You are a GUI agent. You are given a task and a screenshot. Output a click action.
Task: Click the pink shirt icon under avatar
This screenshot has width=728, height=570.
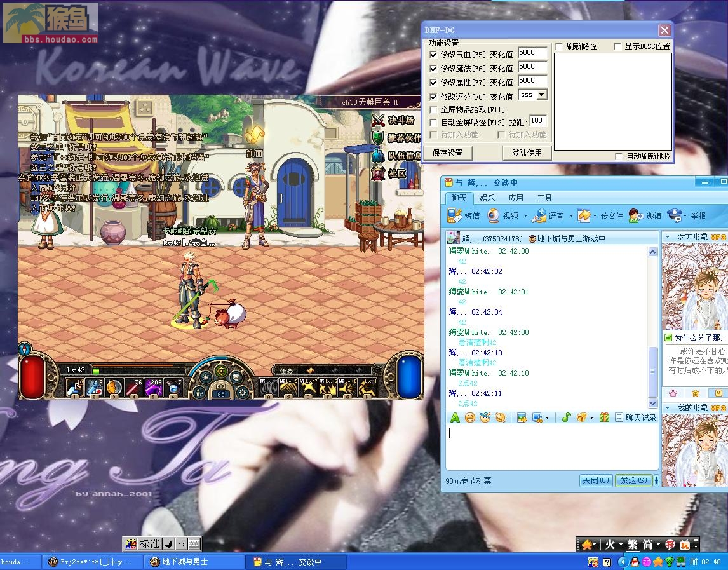(673, 393)
